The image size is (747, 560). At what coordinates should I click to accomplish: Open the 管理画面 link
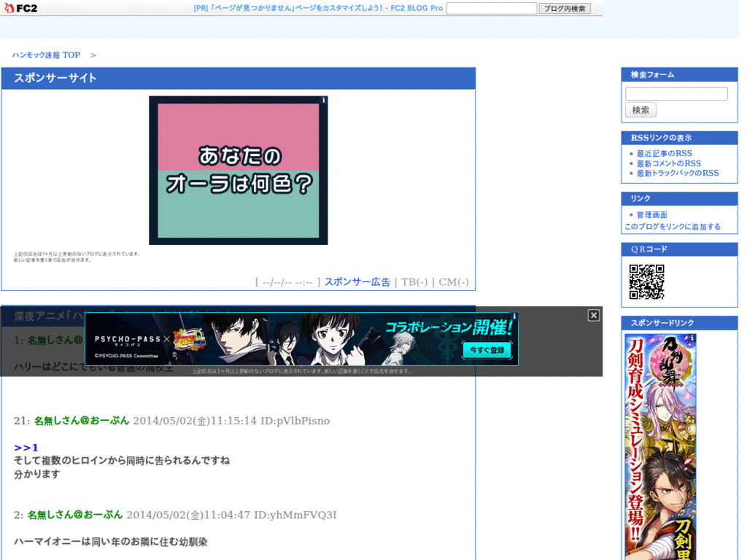651,215
